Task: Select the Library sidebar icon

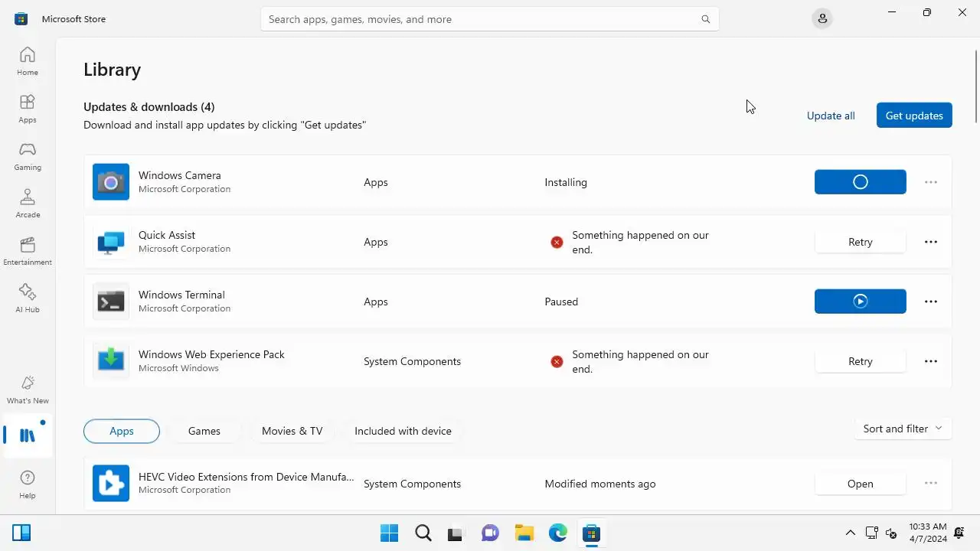Action: [x=28, y=435]
